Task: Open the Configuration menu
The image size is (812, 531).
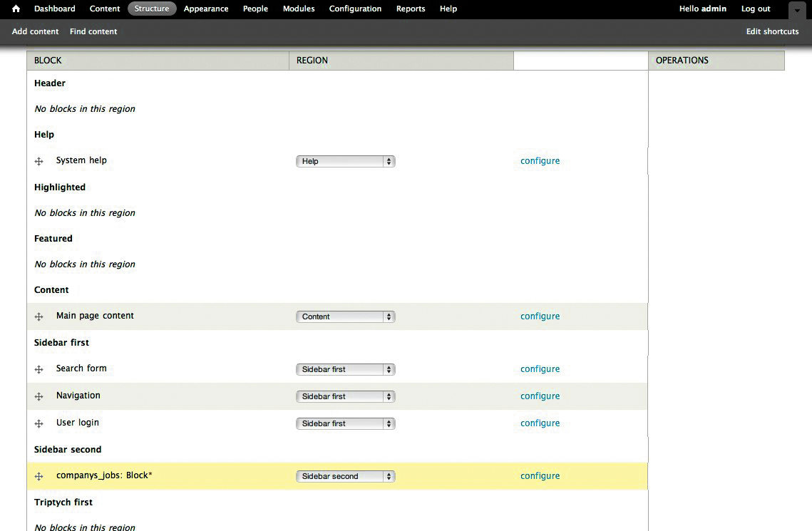Action: click(x=355, y=9)
